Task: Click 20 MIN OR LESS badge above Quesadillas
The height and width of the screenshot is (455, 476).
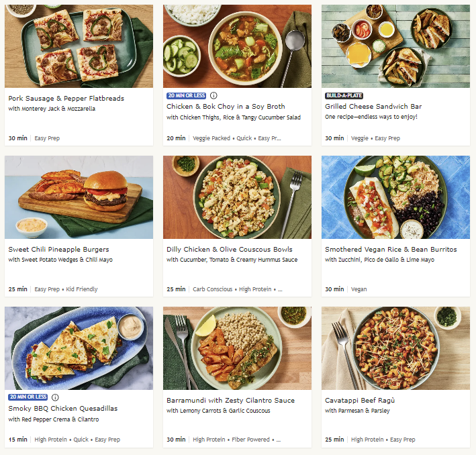Action: click(28, 397)
